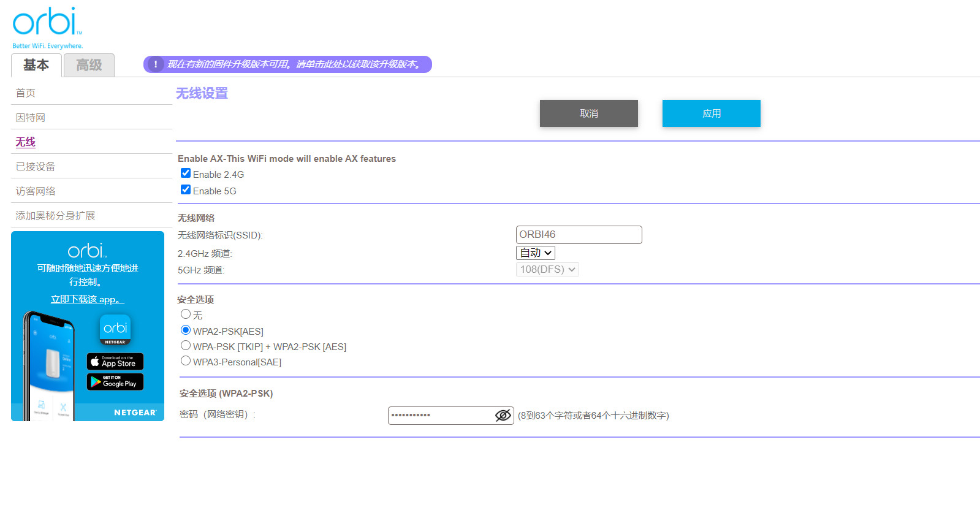Click the Orbi logo at top left
Screen dimensions: 980x507
tap(47, 28)
